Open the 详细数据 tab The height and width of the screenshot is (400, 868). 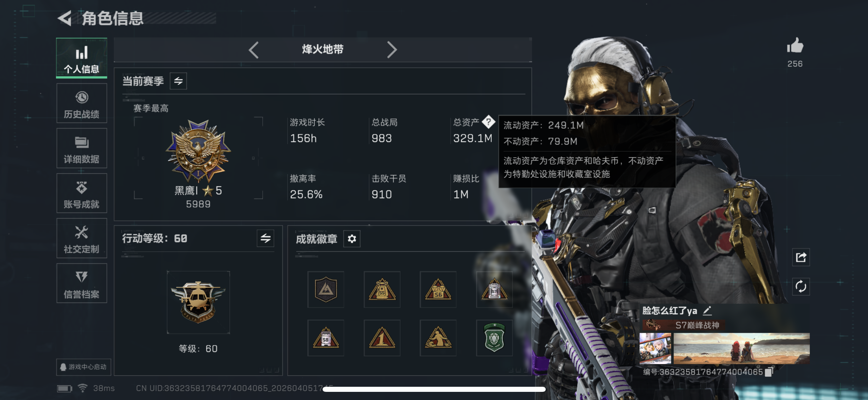pos(82,149)
